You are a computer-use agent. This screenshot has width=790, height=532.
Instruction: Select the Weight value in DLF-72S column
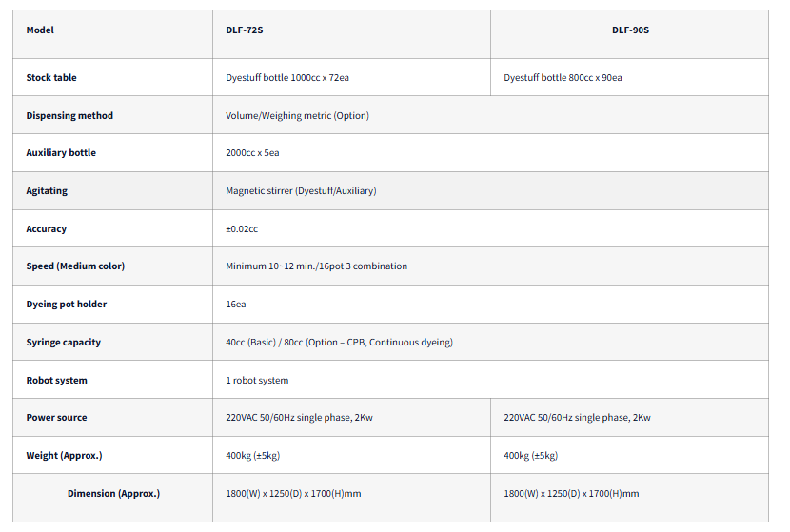tap(252, 455)
